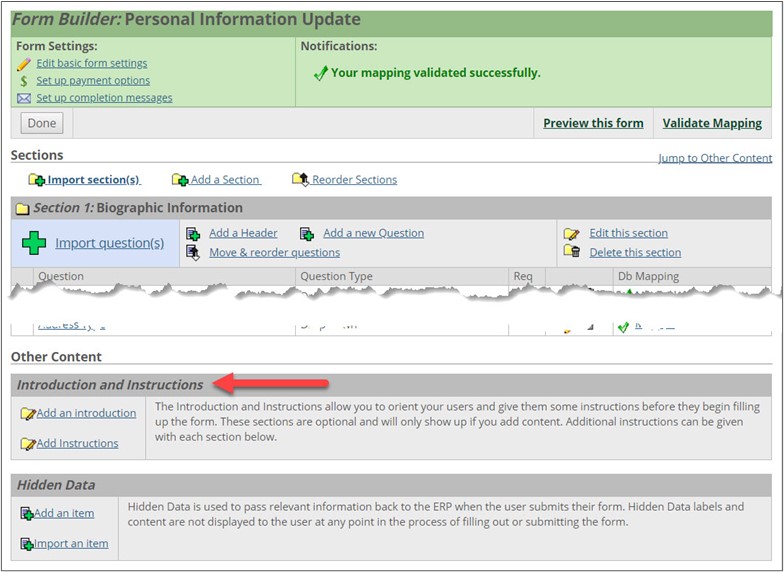Click the Delete this section trash icon
The width and height of the screenshot is (784, 572).
(x=572, y=251)
